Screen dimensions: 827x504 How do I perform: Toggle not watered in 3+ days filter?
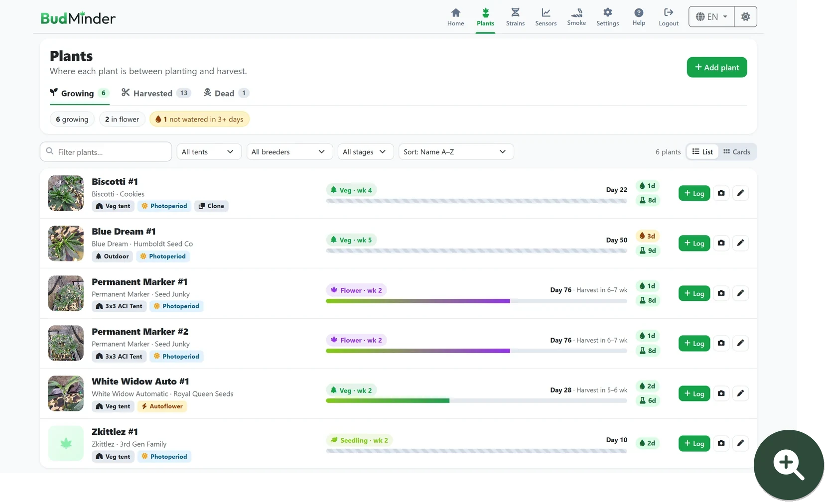coord(199,120)
